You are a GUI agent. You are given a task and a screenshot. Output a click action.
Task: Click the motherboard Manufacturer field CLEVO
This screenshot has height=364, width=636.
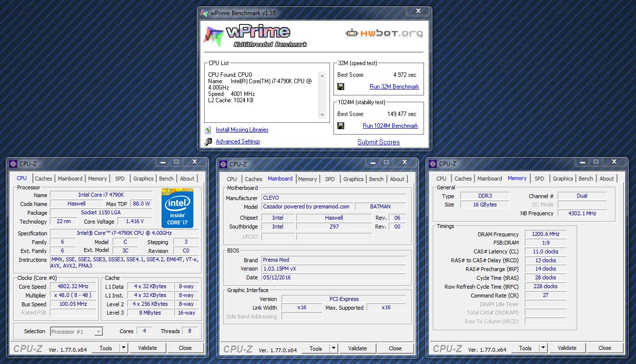coord(334,198)
